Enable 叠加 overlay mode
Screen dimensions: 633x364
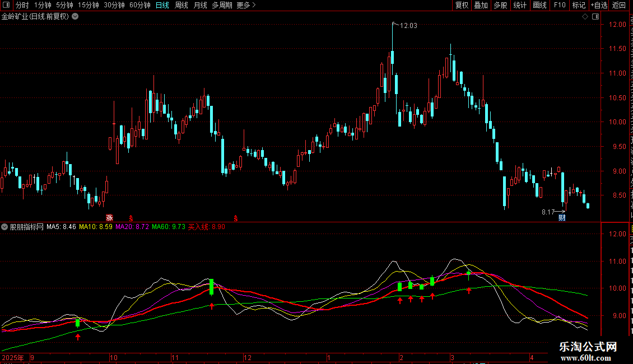point(481,5)
